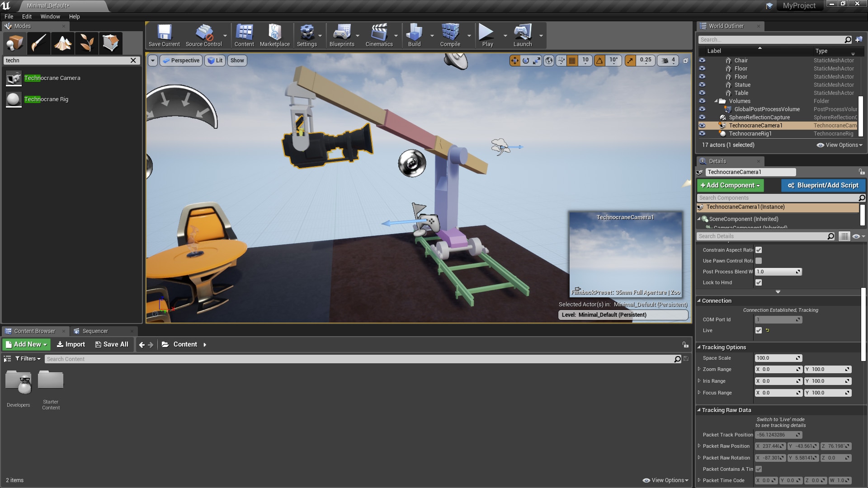The image size is (868, 488).
Task: Start Play in editor
Action: pyautogui.click(x=487, y=35)
